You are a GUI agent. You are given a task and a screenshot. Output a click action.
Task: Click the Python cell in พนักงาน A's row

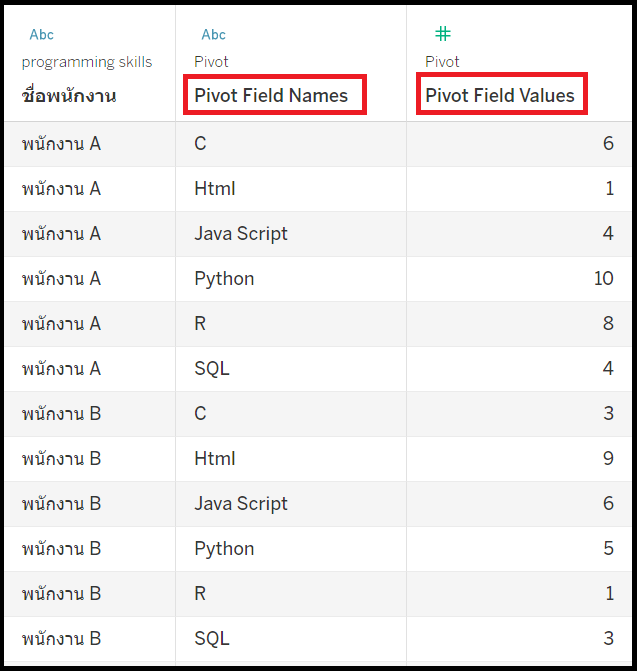coord(224,278)
